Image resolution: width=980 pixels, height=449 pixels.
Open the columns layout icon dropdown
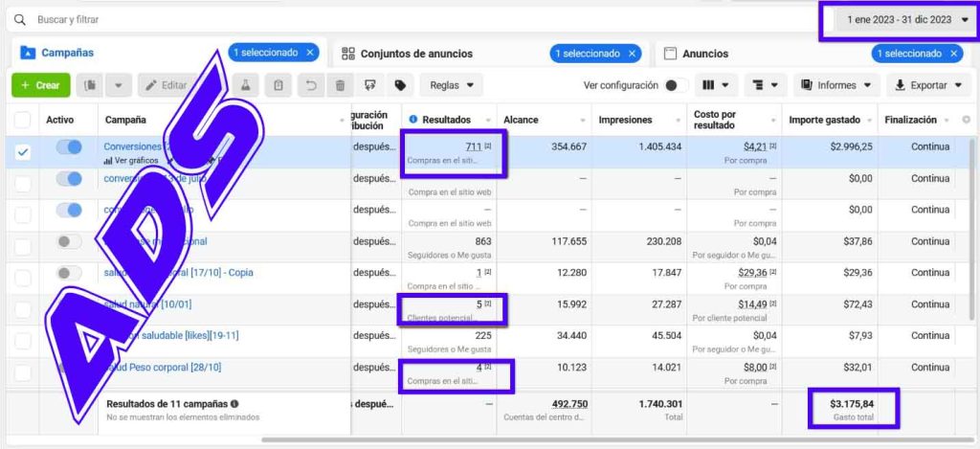(716, 85)
